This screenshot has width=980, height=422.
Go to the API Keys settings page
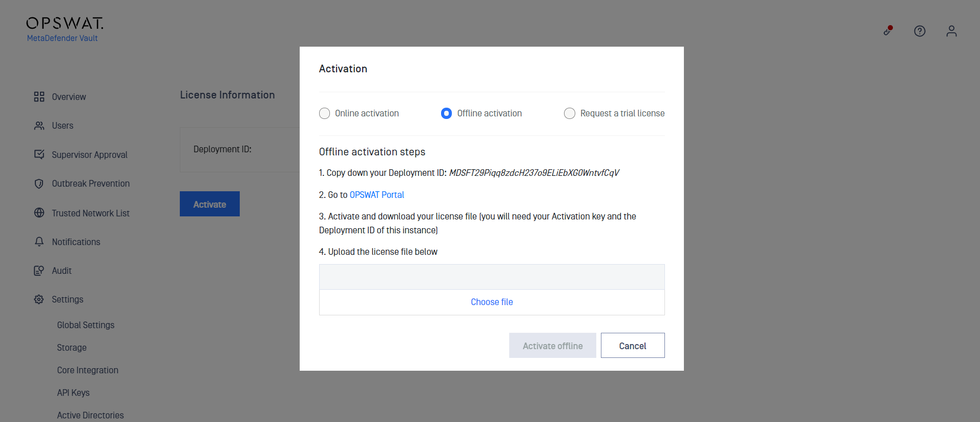click(73, 393)
